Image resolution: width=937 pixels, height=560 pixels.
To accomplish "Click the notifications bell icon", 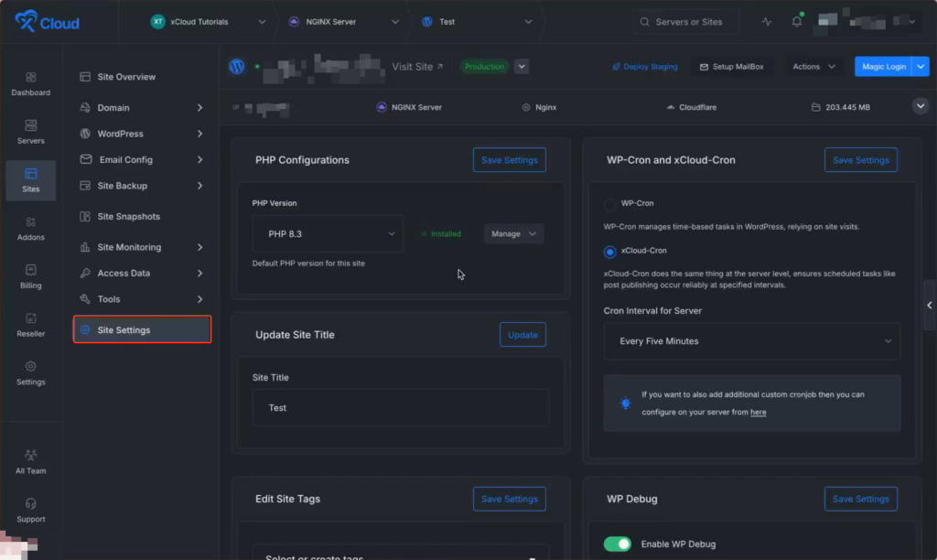I will point(797,22).
